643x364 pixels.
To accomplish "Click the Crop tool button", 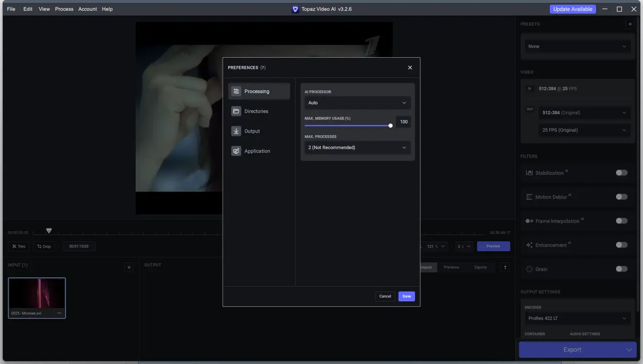I will pyautogui.click(x=44, y=246).
